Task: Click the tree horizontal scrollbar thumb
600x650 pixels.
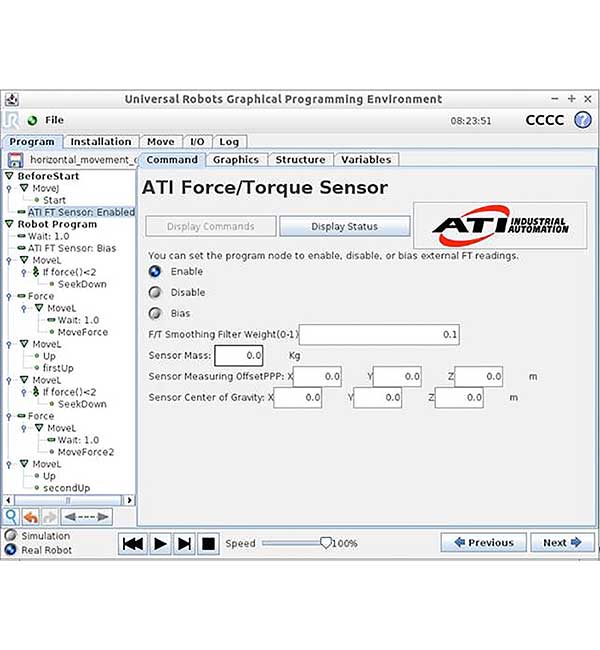Action: [x=68, y=500]
